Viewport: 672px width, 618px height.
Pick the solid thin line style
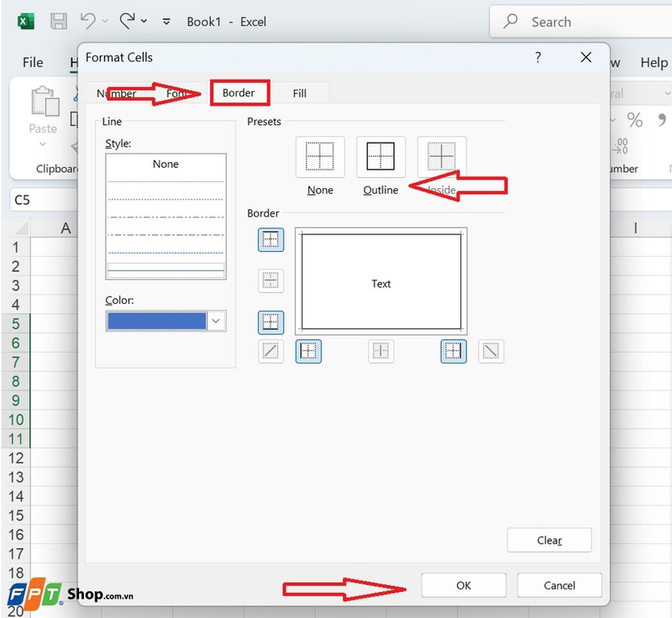point(165,269)
